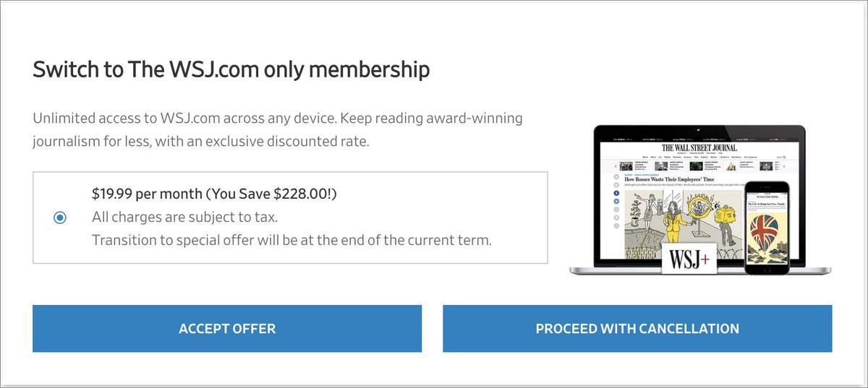Click the Wall Street Journal masthead on laptop
The height and width of the screenshot is (388, 868).
tap(699, 147)
